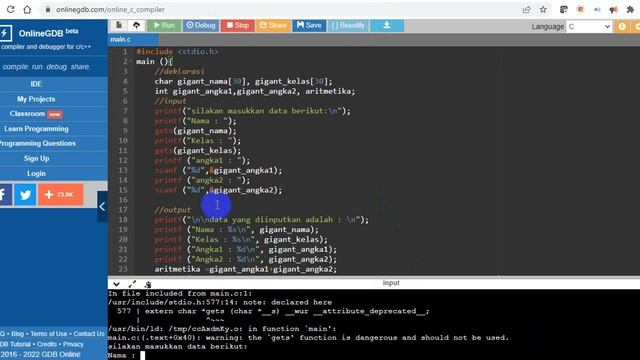The width and height of the screenshot is (640, 360).
Task: Click code line 23 aritmetika assignment
Action: [x=246, y=269]
